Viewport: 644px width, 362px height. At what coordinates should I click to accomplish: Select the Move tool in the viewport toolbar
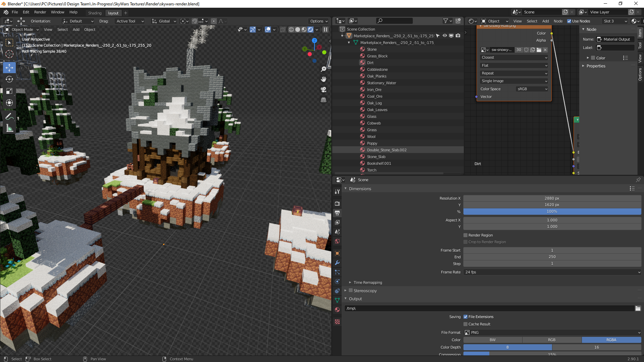[9, 67]
